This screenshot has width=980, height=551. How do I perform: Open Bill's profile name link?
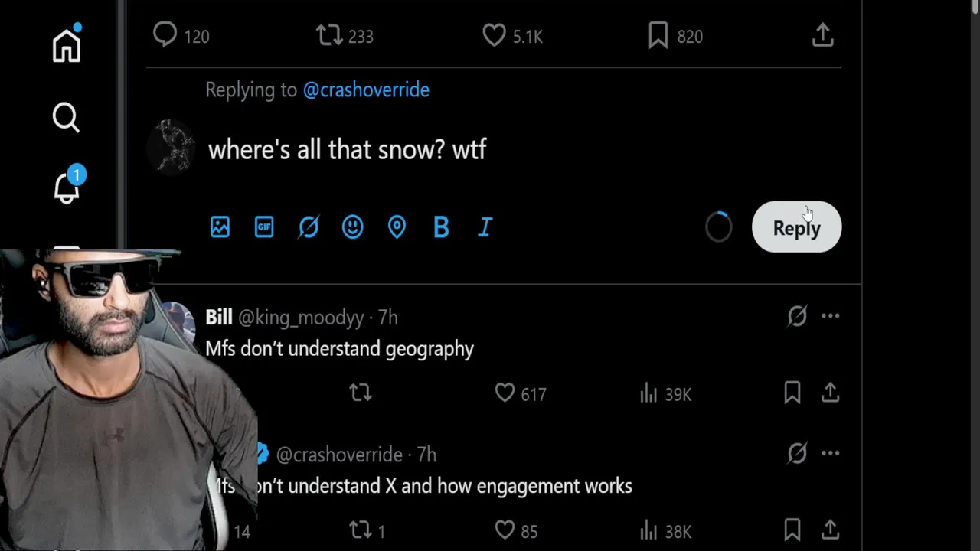pos(219,318)
